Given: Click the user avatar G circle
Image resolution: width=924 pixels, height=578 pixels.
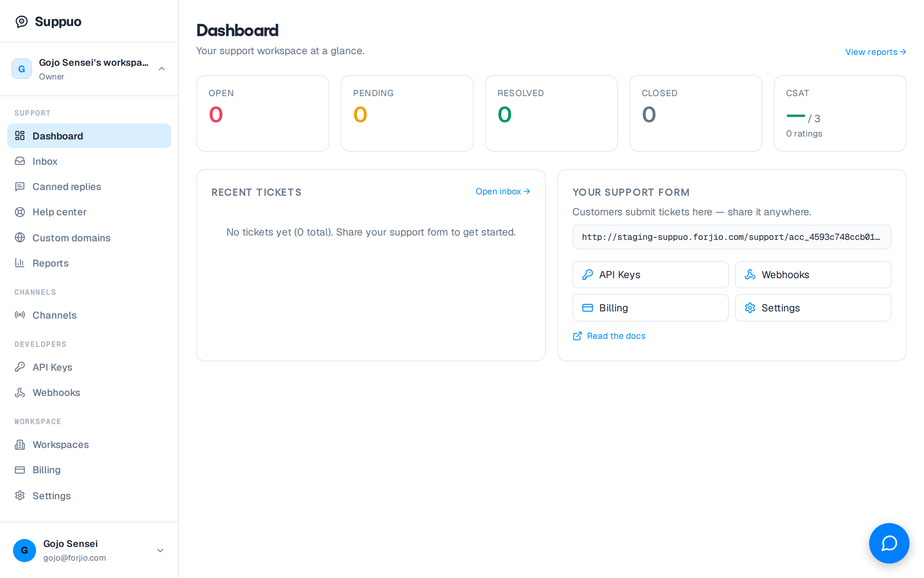Looking at the screenshot, I should click(x=25, y=551).
